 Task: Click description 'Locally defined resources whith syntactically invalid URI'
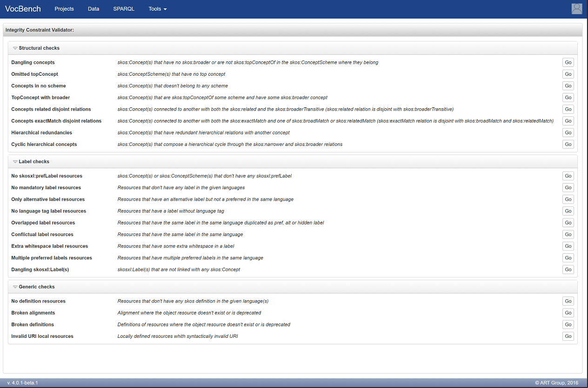tap(178, 336)
